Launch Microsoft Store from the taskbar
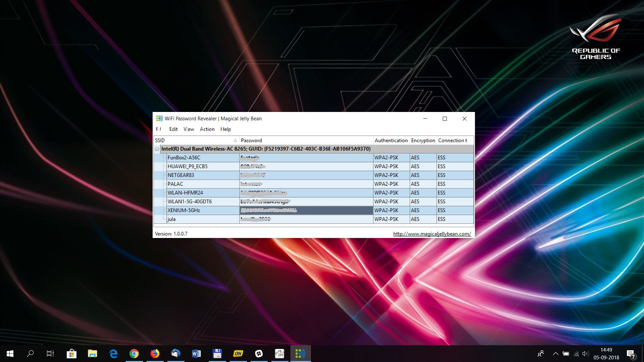The width and height of the screenshot is (644, 362). 71,354
